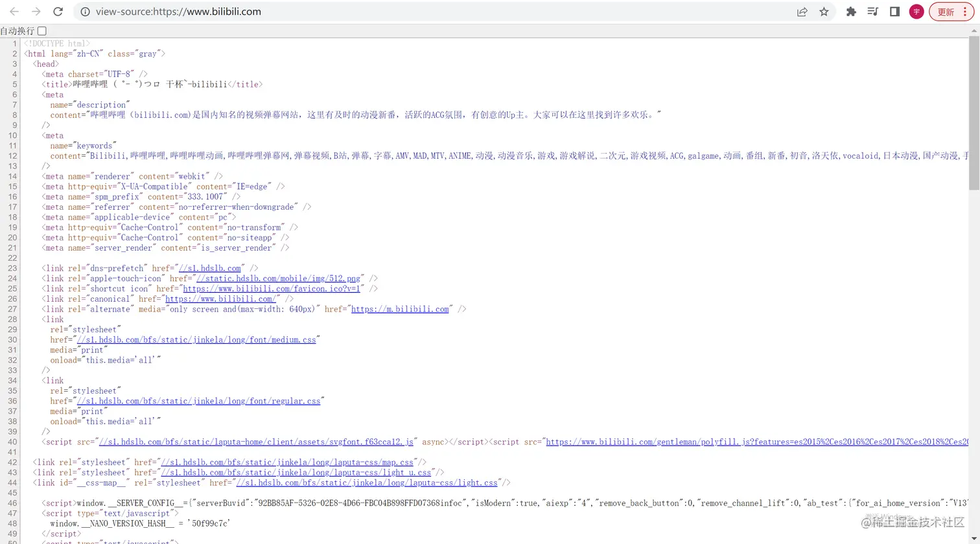Viewport: 980px width, 544px height.
Task: Click the title tag text line
Action: click(152, 84)
